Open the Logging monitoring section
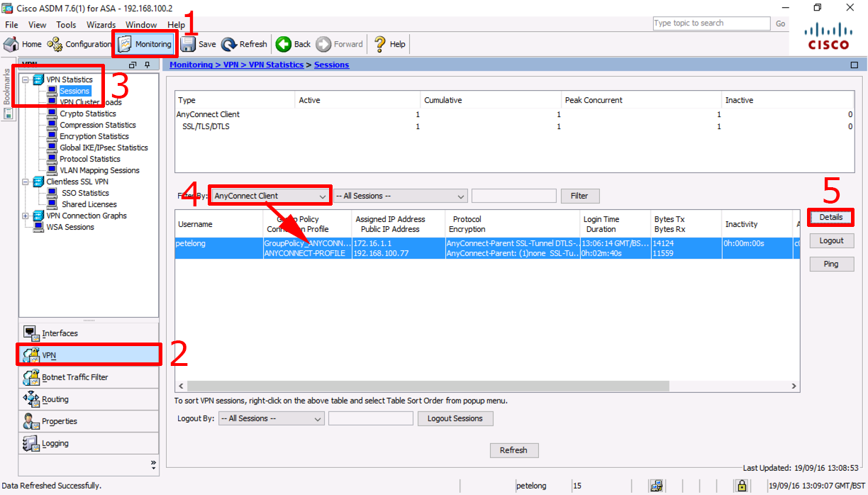 [x=89, y=443]
